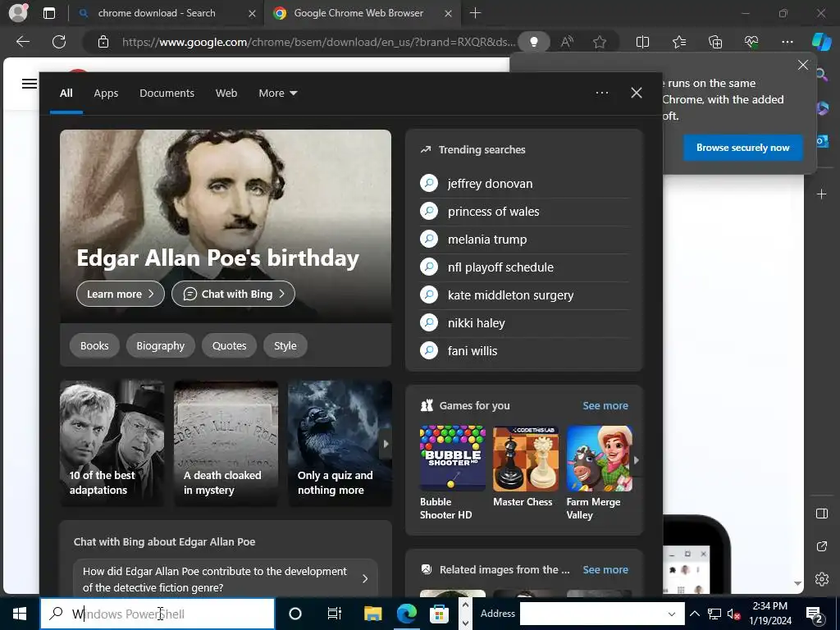Screen dimensions: 840x630
Task: View site information lock icon
Action: point(103,42)
